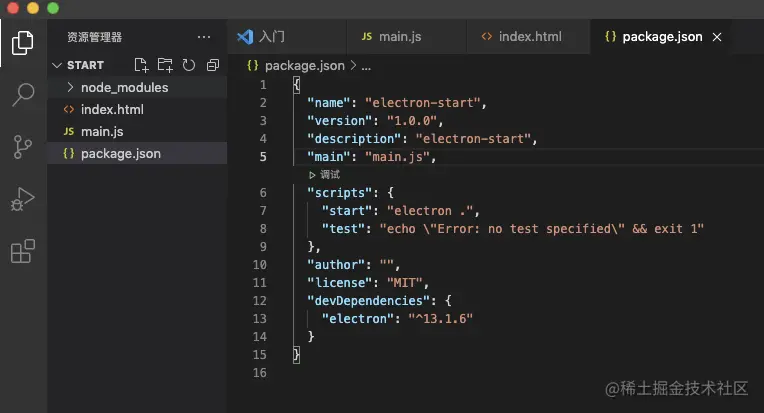This screenshot has width=764, height=413.
Task: Click the green maximize window button
Action: click(x=53, y=8)
